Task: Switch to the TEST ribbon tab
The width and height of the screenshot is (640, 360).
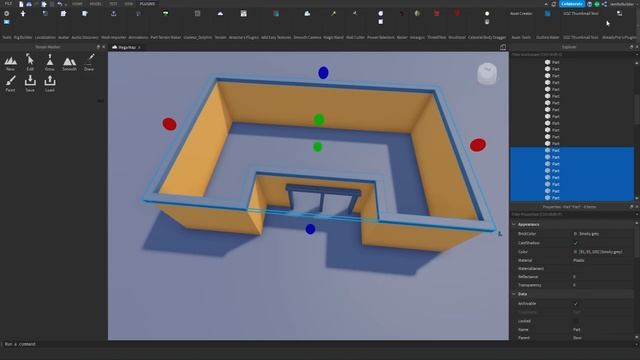Action: 113,4
